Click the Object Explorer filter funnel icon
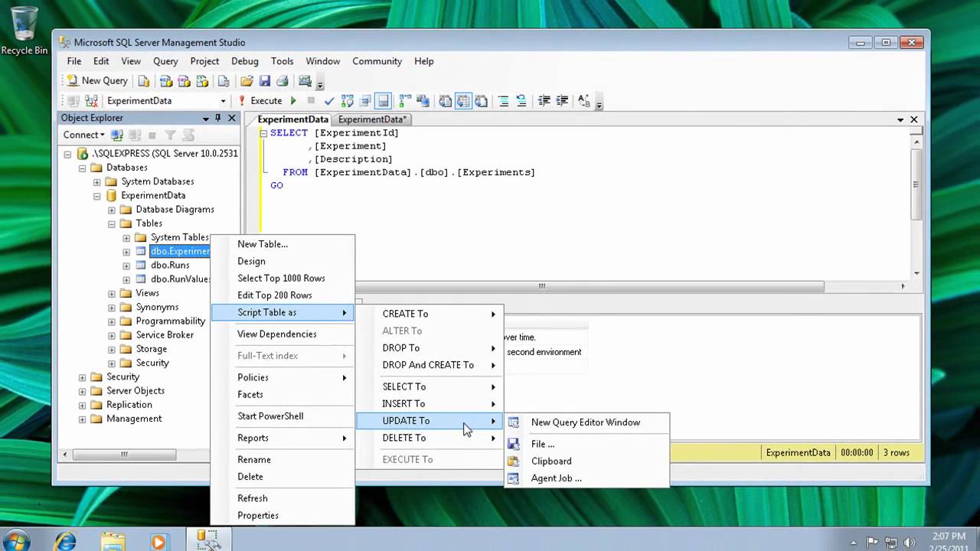This screenshot has width=980, height=551. [170, 135]
